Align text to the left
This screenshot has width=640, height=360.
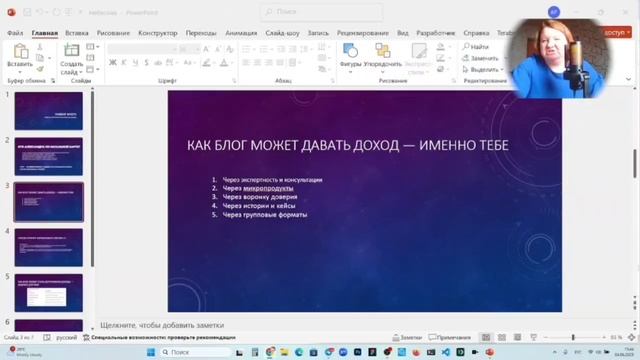pyautogui.click(x=246, y=62)
